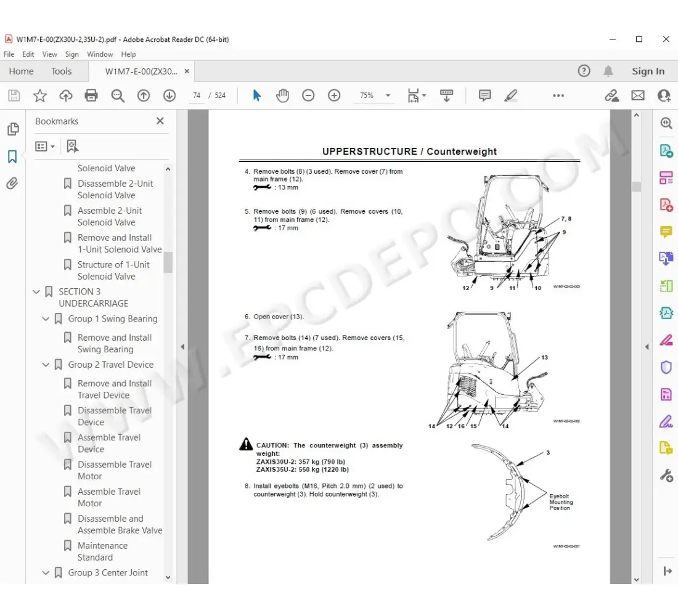The width and height of the screenshot is (678, 616).
Task: Open the 75% zoom level dropdown
Action: click(x=388, y=95)
